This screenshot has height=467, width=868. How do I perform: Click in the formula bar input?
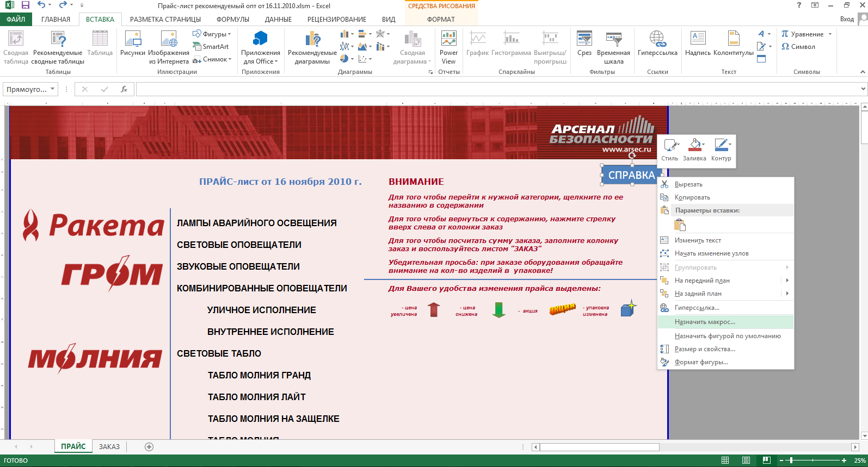[497, 89]
